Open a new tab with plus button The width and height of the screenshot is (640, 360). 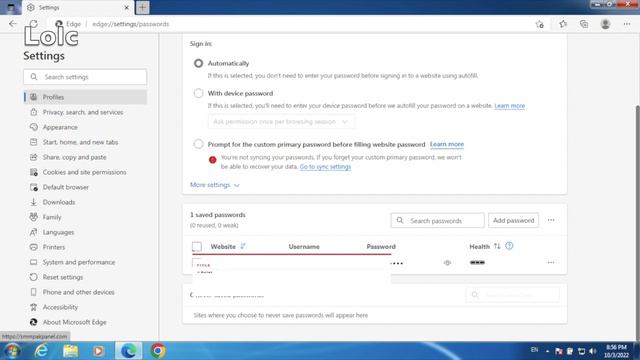[142, 7]
